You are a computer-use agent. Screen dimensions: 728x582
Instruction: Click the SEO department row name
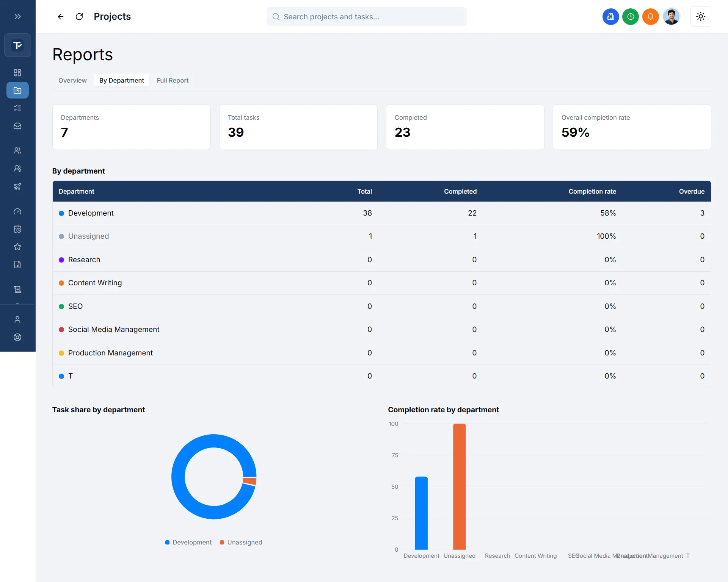click(75, 306)
